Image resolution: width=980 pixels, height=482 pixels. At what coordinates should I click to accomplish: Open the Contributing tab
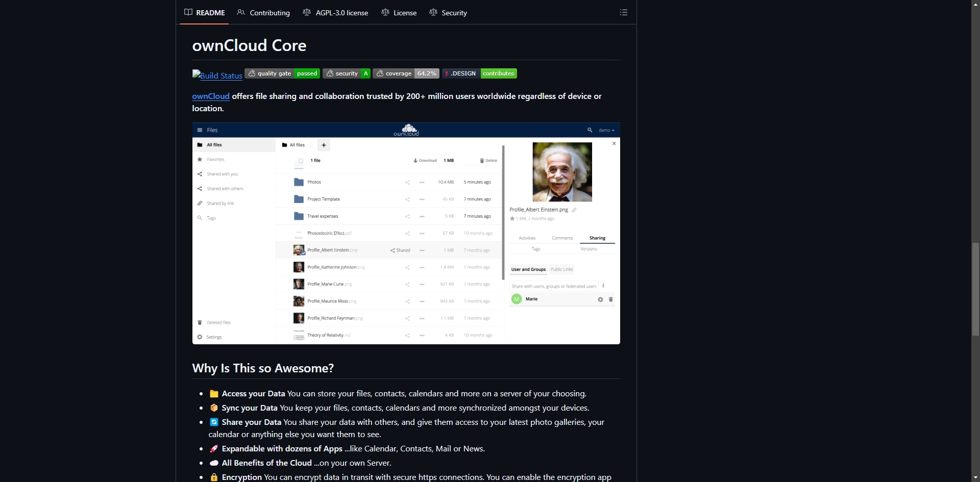263,12
